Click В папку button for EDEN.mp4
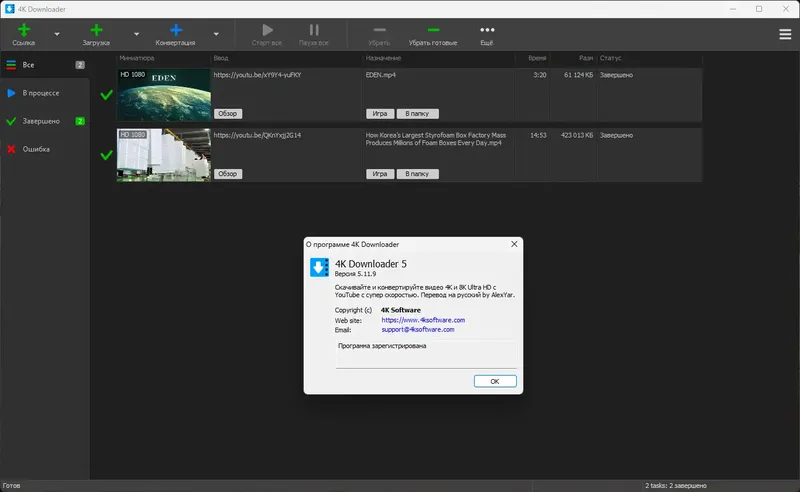 [417, 114]
